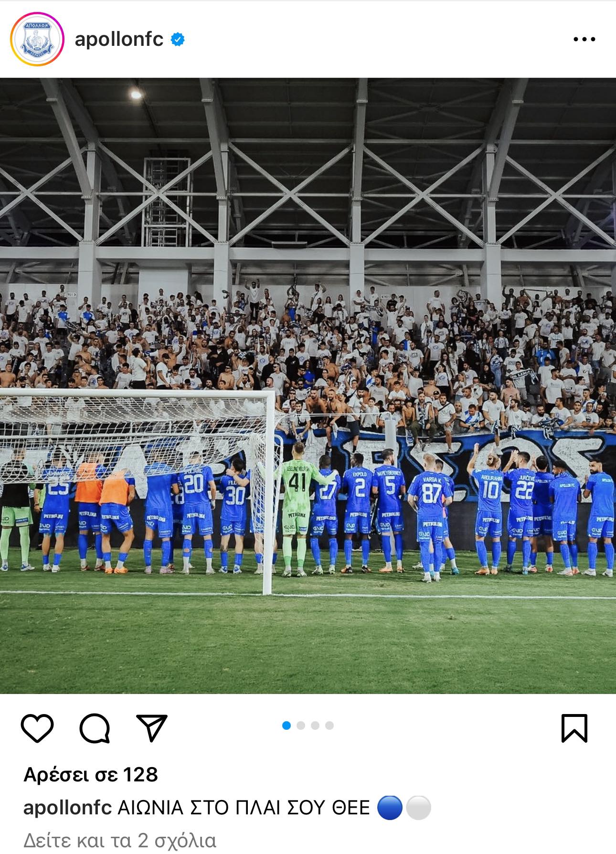The height and width of the screenshot is (854, 616).
Task: Open comments with the speech bubble icon
Action: coord(95,728)
